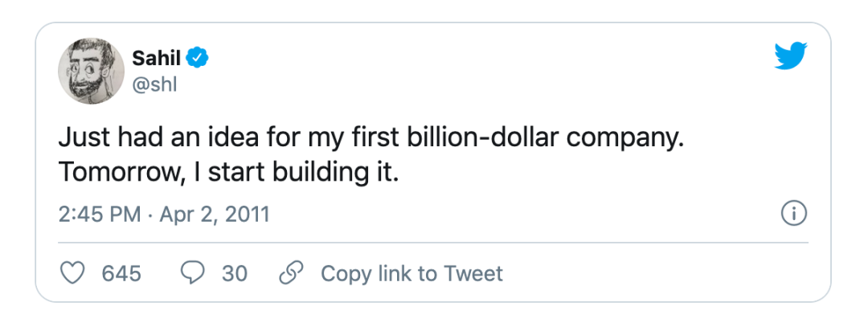Visit the @shl handle link
The height and width of the screenshot is (323, 868).
tap(153, 84)
